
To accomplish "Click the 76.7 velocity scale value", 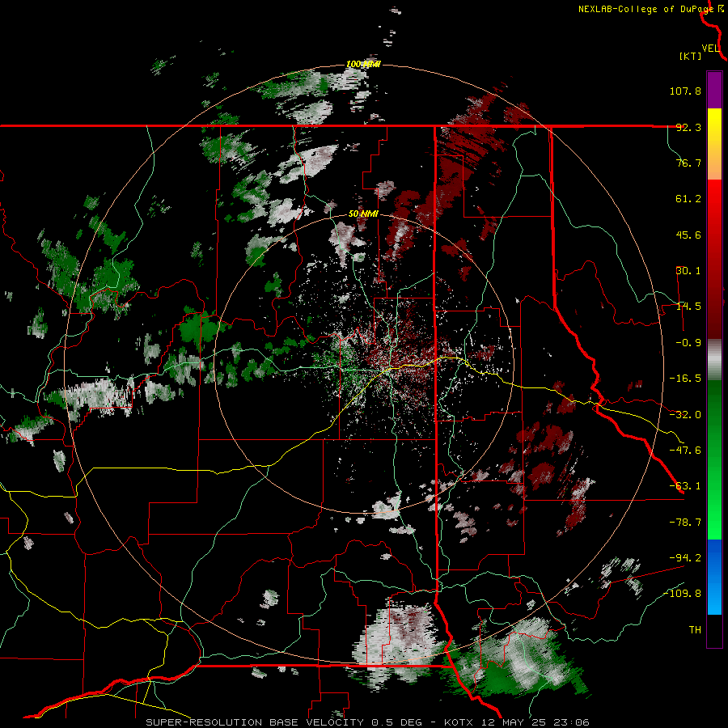I will (x=688, y=163).
